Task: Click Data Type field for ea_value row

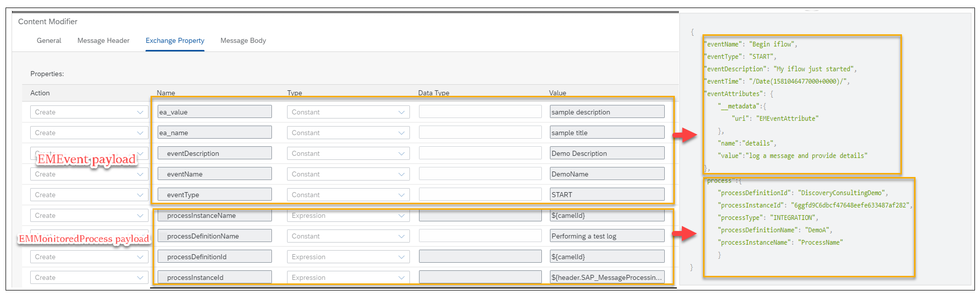Action: pyautogui.click(x=480, y=112)
